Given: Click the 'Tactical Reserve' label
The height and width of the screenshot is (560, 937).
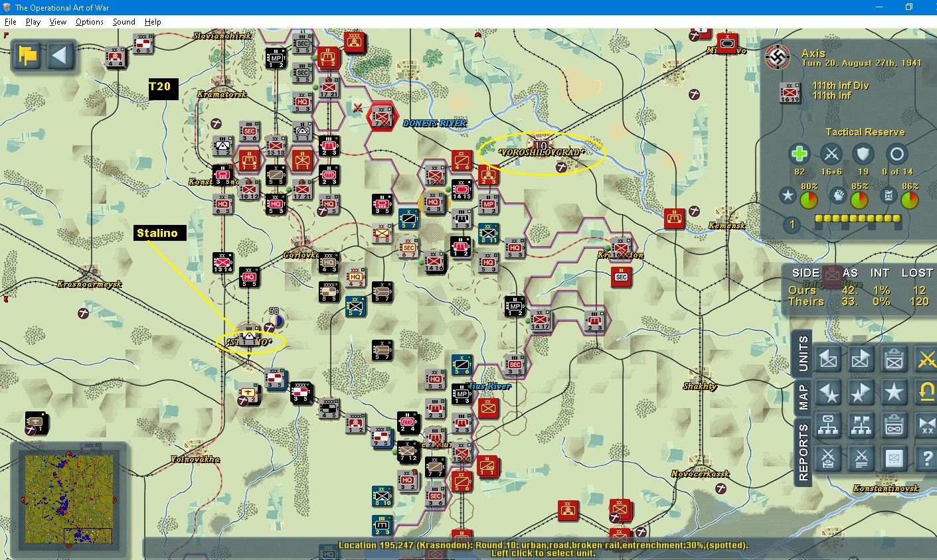Looking at the screenshot, I should tap(865, 132).
